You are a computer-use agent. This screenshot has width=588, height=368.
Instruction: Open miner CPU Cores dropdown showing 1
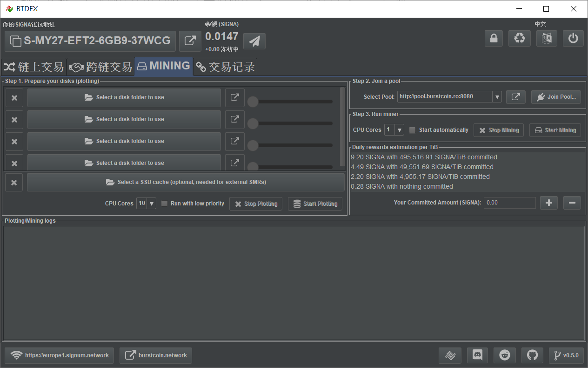pyautogui.click(x=394, y=130)
